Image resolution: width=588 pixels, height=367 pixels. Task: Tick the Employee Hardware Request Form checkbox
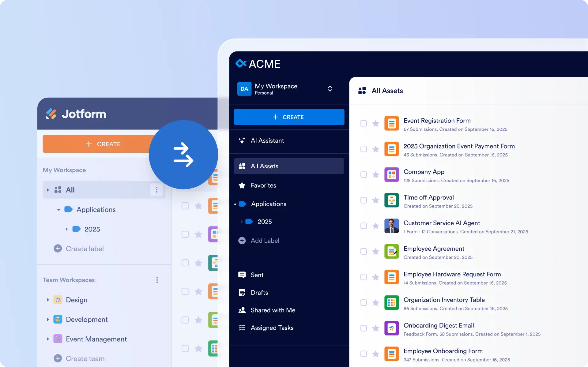364,277
